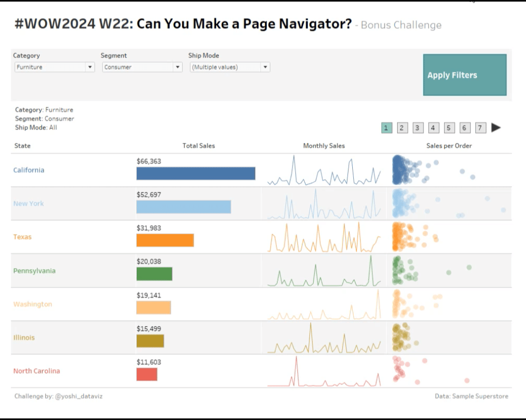Open page 5 using navigator
The height and width of the screenshot is (420, 526).
[x=449, y=128]
